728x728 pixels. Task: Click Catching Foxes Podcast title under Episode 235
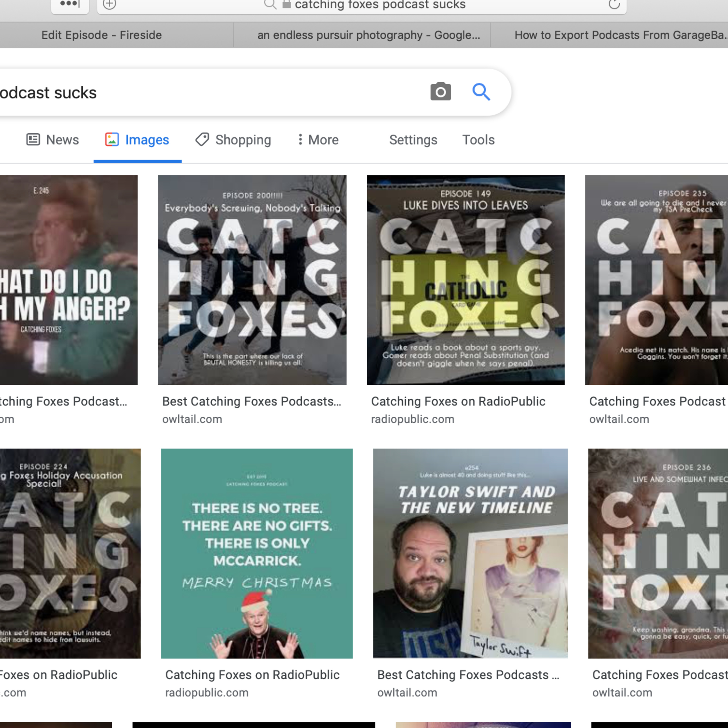[x=658, y=402]
